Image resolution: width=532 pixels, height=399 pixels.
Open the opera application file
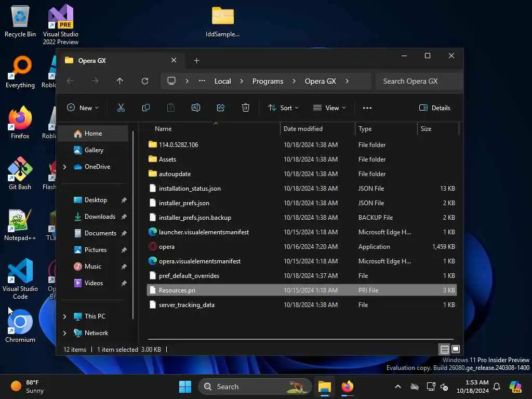(x=167, y=247)
